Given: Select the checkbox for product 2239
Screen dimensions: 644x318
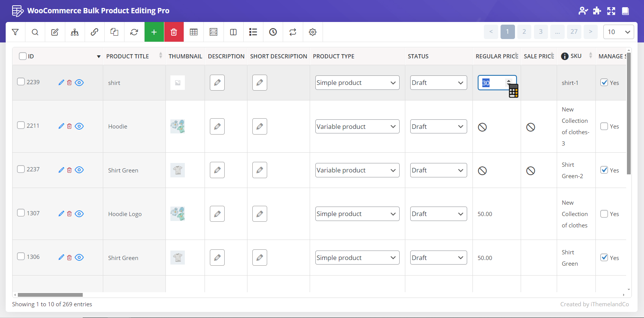Looking at the screenshot, I should point(21,82).
